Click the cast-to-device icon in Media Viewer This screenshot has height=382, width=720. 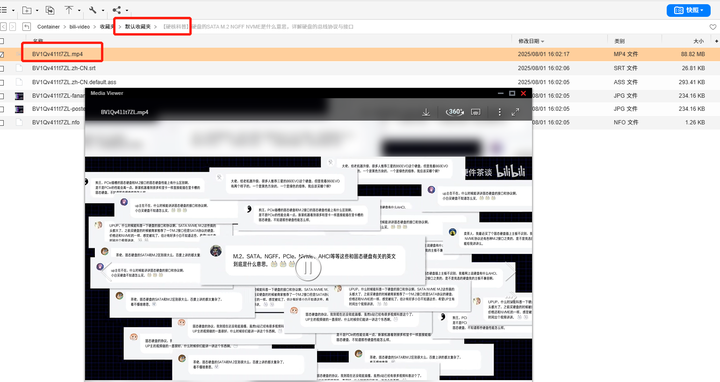476,112
